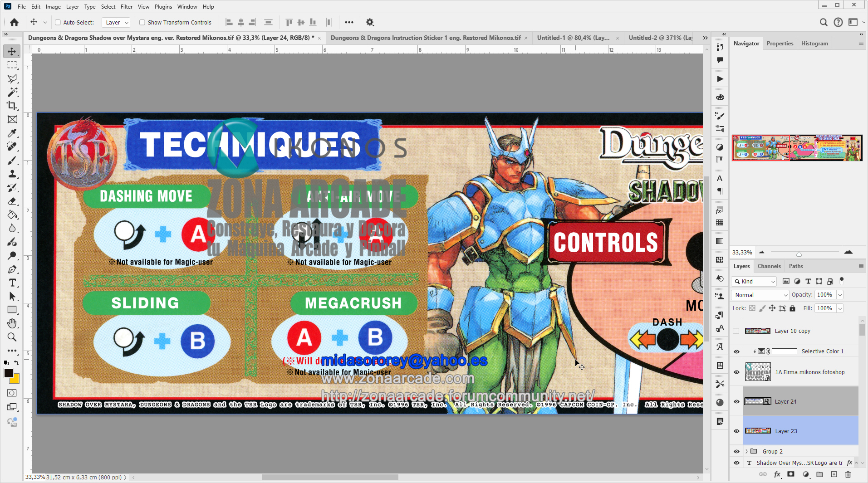Open the Filter menu
868x483 pixels.
pos(126,6)
